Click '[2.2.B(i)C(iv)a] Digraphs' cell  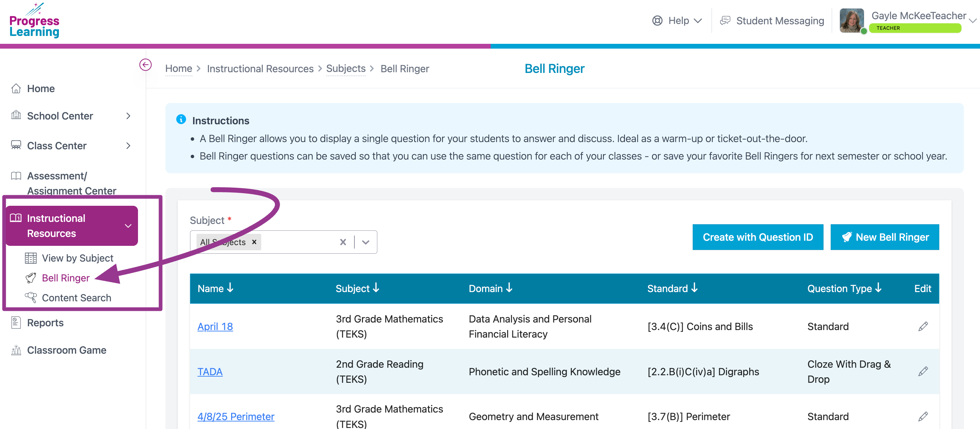pyautogui.click(x=703, y=371)
